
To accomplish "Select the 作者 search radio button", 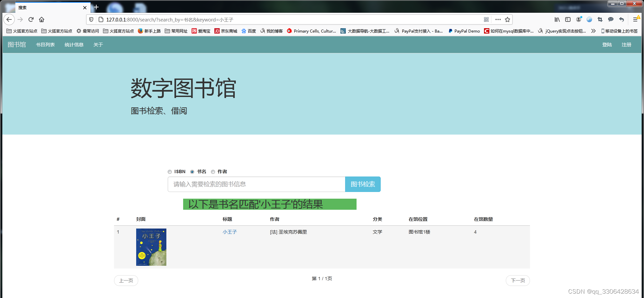I will point(213,172).
